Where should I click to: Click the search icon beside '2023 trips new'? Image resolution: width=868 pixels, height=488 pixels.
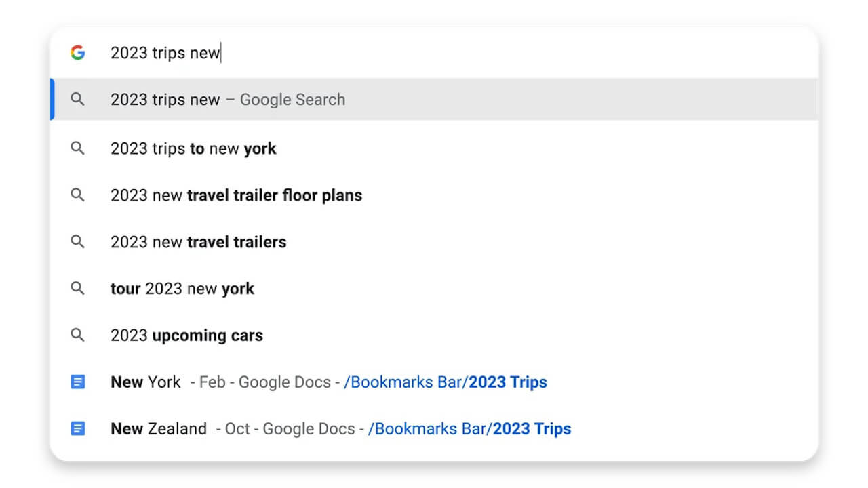click(78, 100)
